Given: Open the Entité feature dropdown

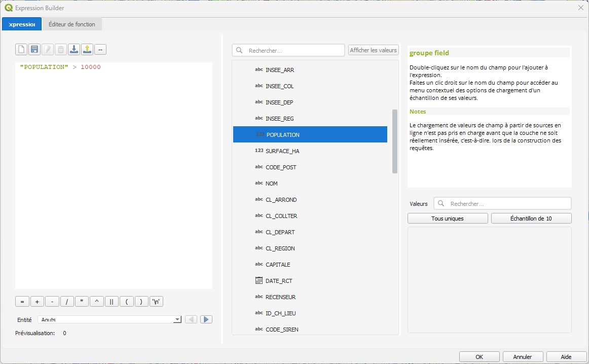Looking at the screenshot, I should click(177, 319).
